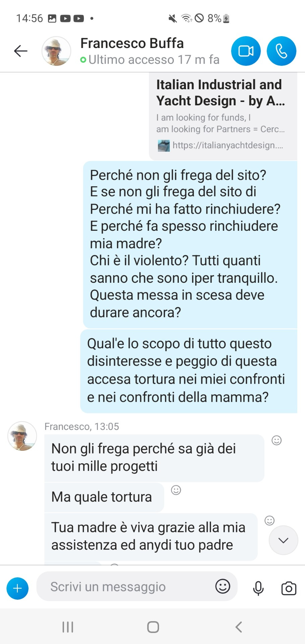Open Android recent apps button
This screenshot has width=305, height=644.
point(68,627)
